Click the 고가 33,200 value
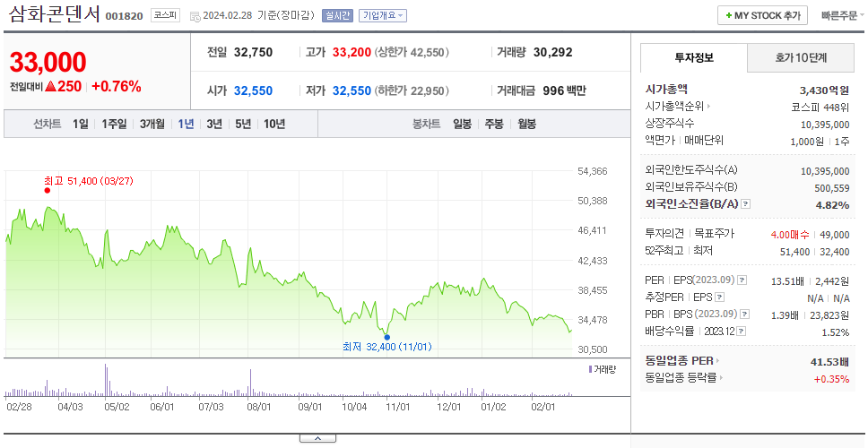Image resolution: width=868 pixels, height=448 pixels. [x=352, y=53]
